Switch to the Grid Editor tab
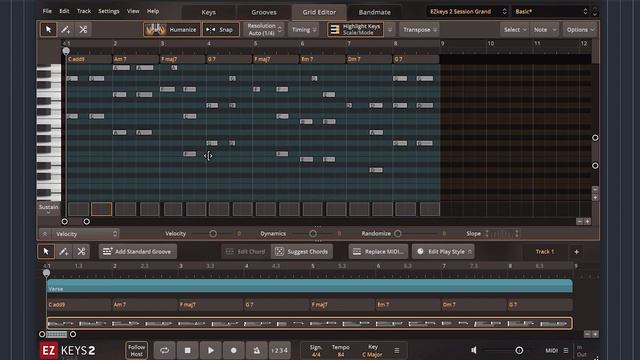Screen dimensions: 640x360 tap(319, 12)
